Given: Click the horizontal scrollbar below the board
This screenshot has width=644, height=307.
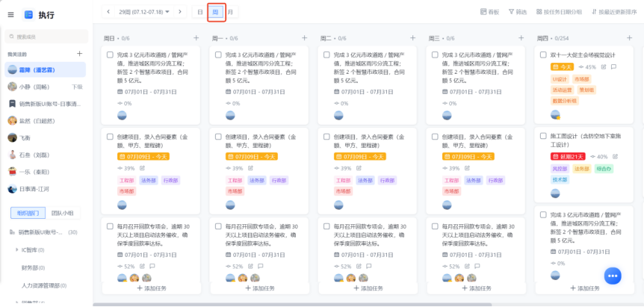Looking at the screenshot, I should pyautogui.click(x=292, y=305).
